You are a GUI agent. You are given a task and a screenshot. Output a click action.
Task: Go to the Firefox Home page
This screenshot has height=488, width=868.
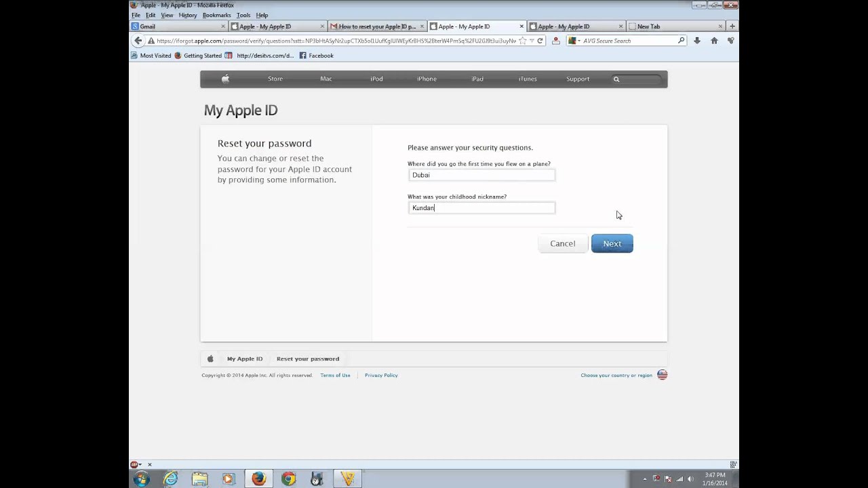pos(714,41)
